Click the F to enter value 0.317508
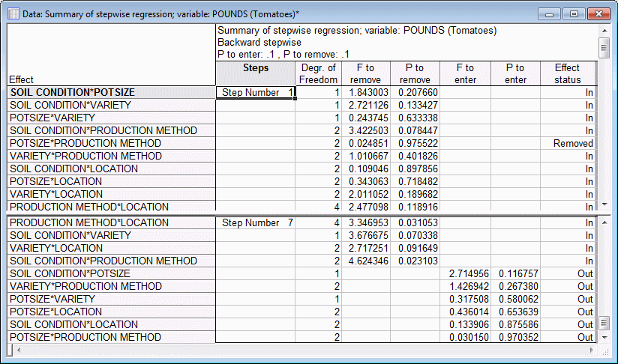618x364 pixels. pyautogui.click(x=466, y=299)
